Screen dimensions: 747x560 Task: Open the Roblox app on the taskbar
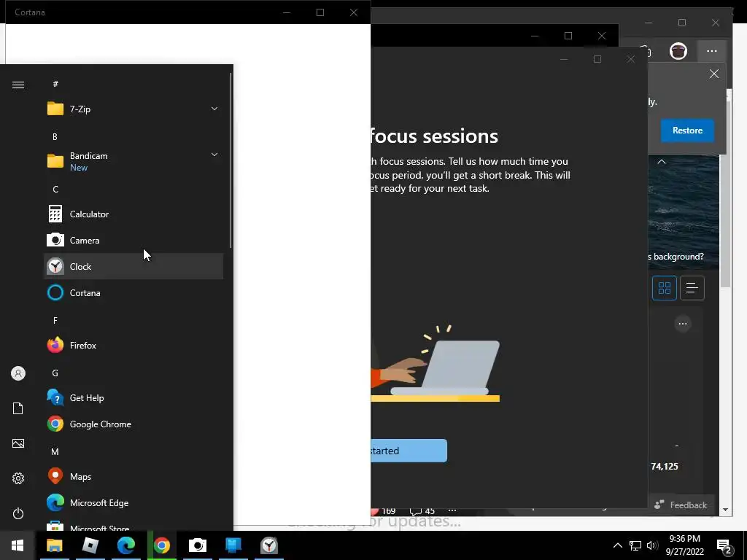[x=90, y=545]
